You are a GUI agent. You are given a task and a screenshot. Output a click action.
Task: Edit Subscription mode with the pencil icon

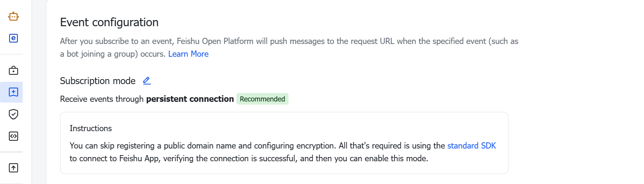[x=147, y=81]
